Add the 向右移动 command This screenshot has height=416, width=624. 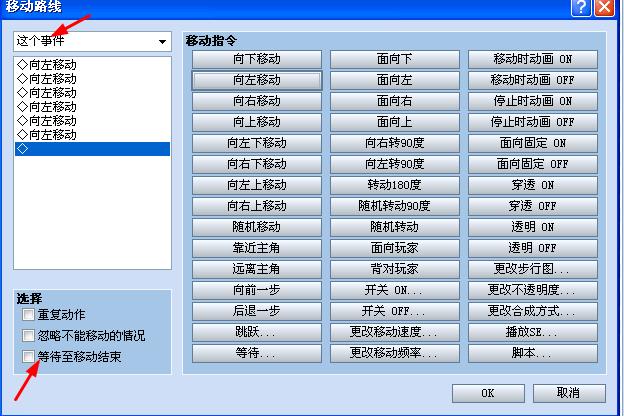pyautogui.click(x=257, y=101)
